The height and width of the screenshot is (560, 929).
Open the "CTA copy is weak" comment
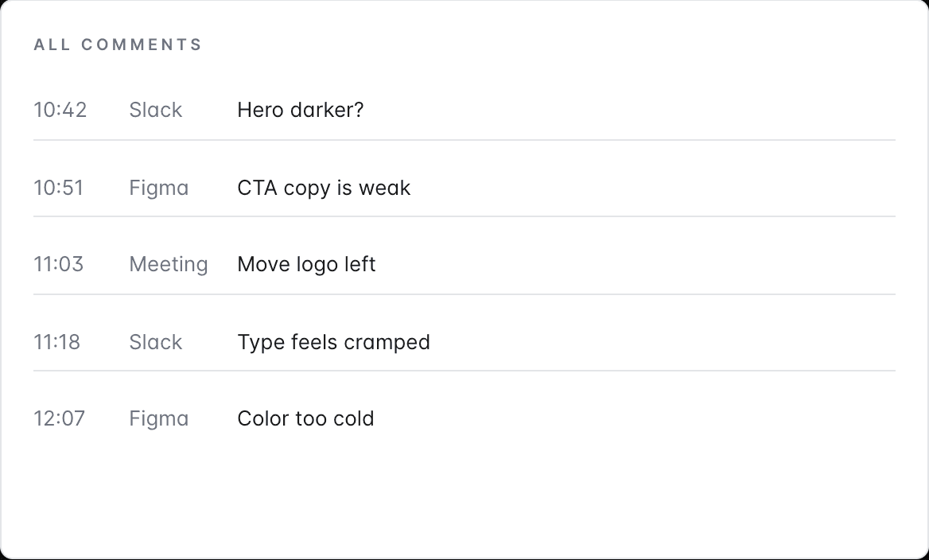324,188
